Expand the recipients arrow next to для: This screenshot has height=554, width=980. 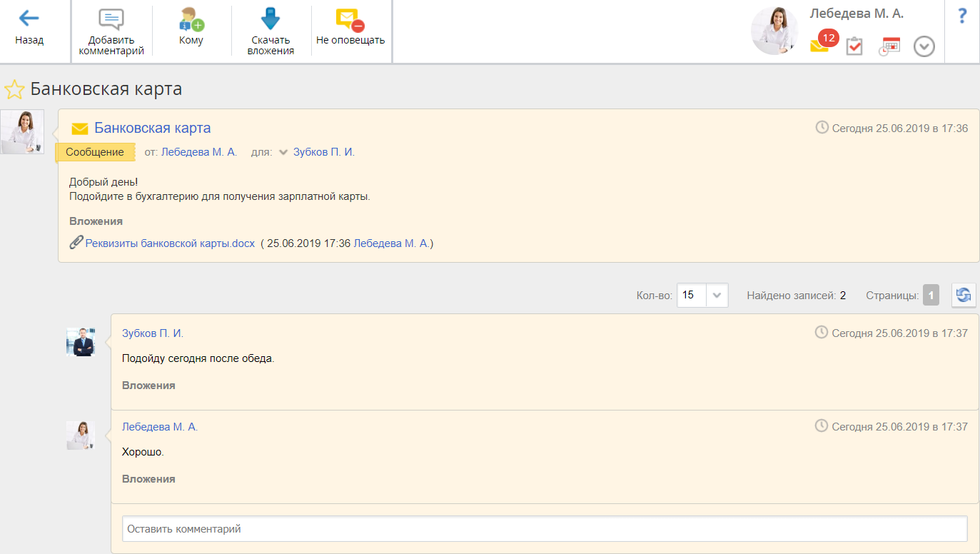283,152
